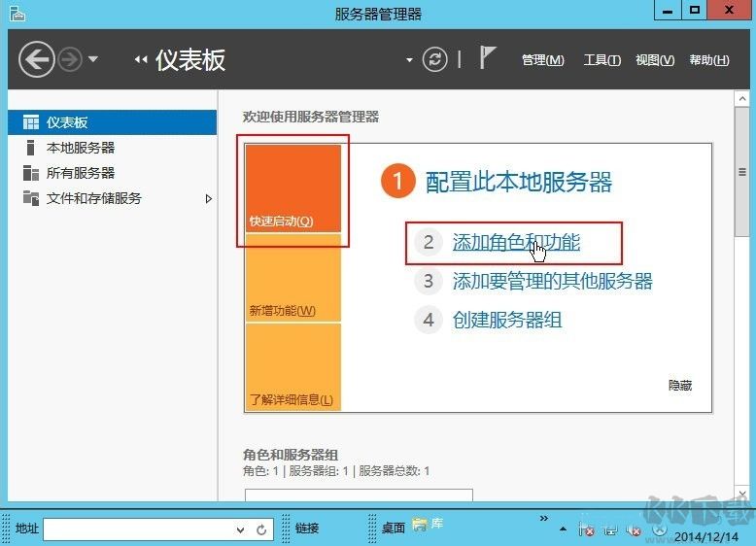Open the notifications flag icon
The height and width of the screenshot is (546, 756).
pyautogui.click(x=488, y=58)
